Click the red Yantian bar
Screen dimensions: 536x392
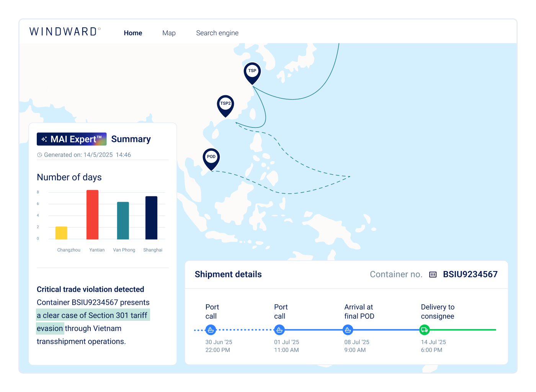(x=92, y=215)
